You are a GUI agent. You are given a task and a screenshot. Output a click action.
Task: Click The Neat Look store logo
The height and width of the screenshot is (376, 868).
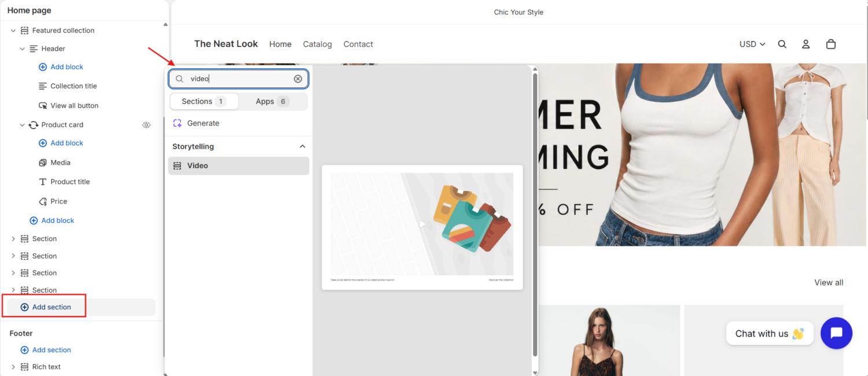point(226,44)
